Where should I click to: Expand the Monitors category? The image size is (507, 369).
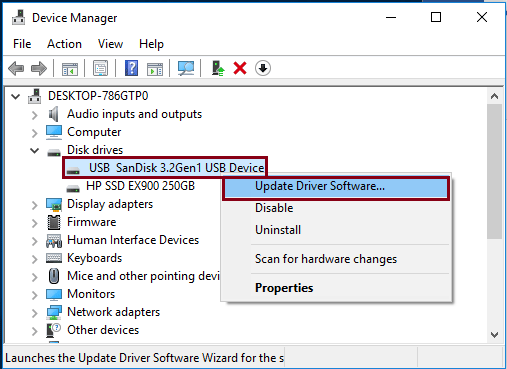34,295
